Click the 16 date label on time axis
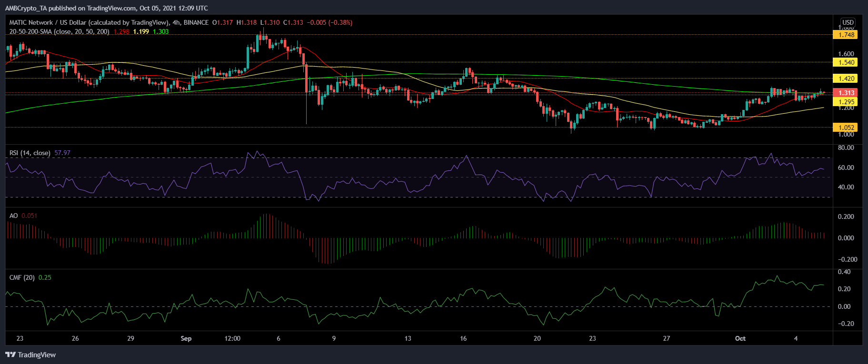This screenshot has height=364, width=868. click(x=463, y=338)
